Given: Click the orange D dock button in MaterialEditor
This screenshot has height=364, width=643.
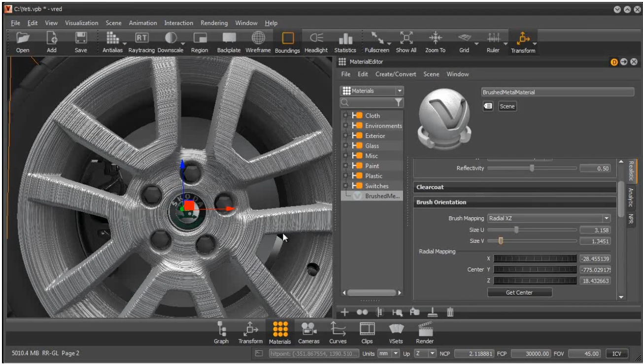Looking at the screenshot, I should click(614, 62).
